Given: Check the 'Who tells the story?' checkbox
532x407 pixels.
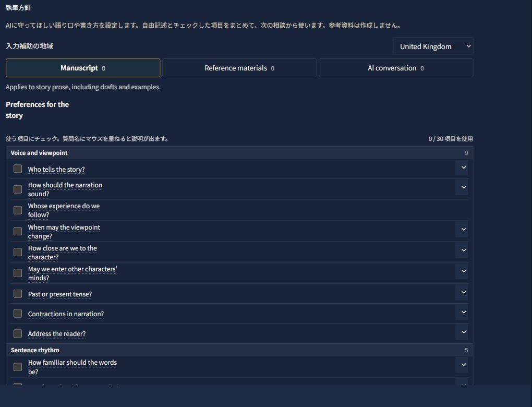Looking at the screenshot, I should [18, 169].
